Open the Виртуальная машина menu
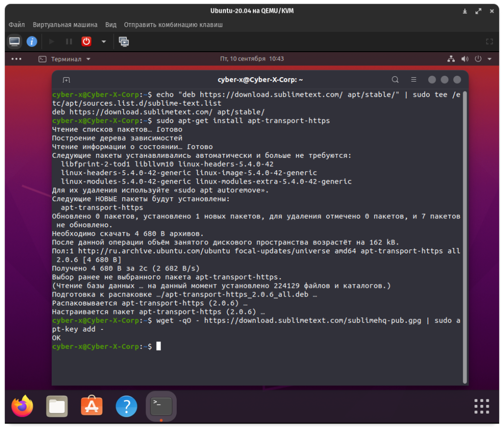This screenshot has width=504, height=429. [65, 25]
